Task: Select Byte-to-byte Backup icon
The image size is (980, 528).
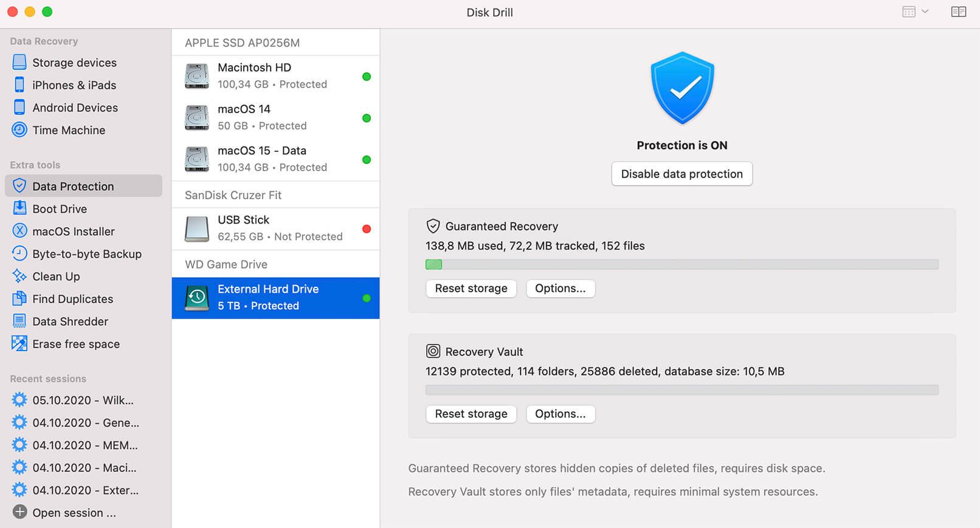Action: [x=19, y=253]
